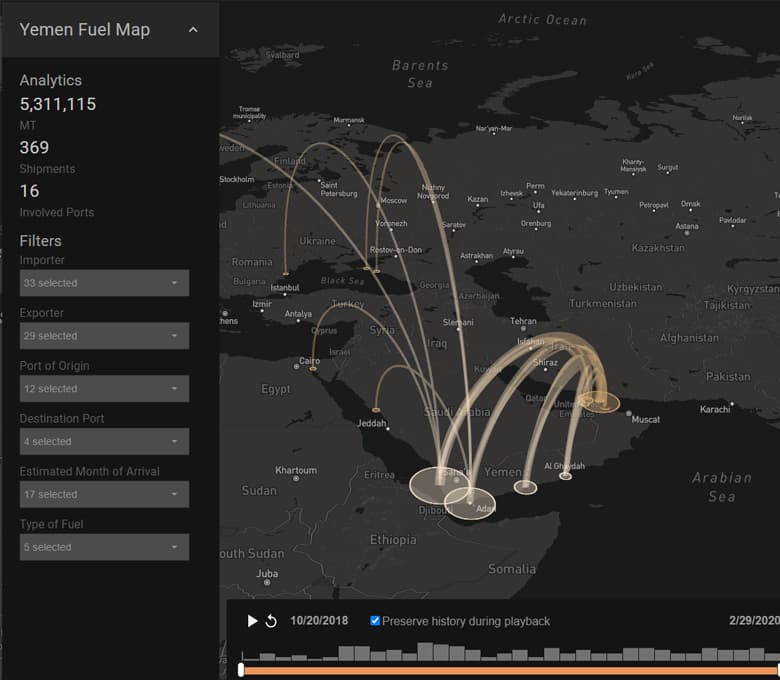Select the origin port marker near Cairo

[x=313, y=370]
